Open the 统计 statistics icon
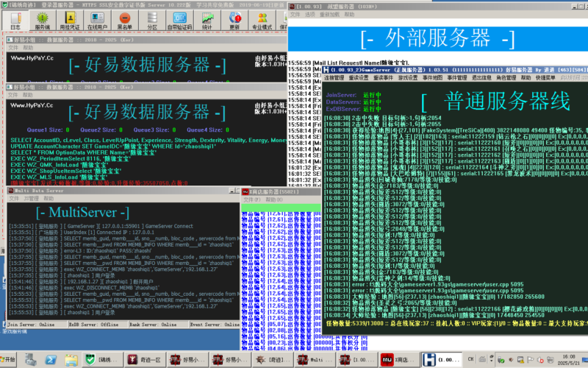This screenshot has width=588, height=368. [207, 24]
